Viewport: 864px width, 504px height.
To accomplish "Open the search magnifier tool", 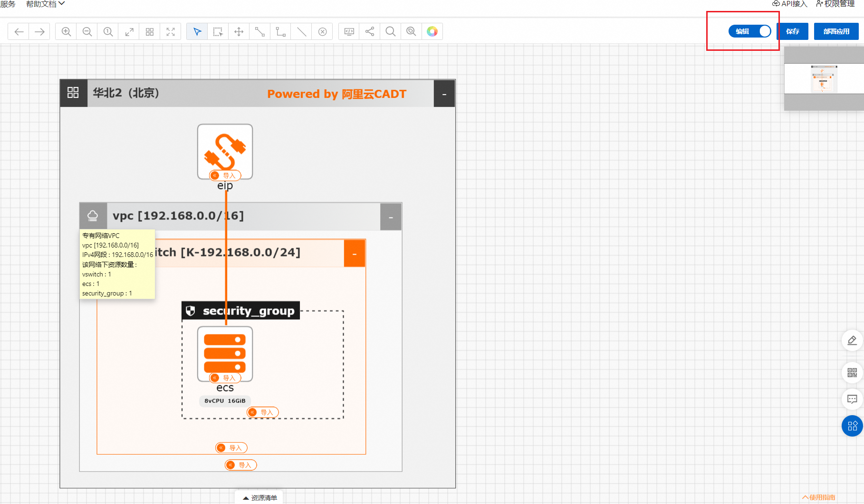I will [391, 32].
